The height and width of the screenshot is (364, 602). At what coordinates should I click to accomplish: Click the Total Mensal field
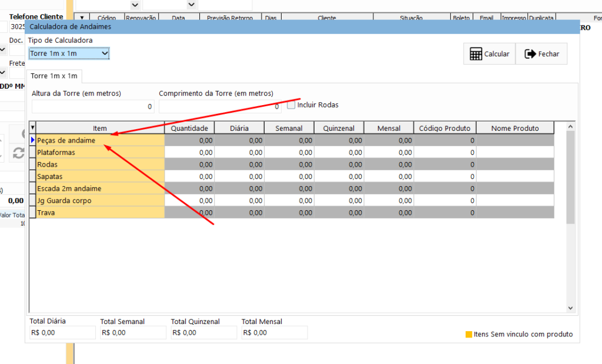pos(275,332)
